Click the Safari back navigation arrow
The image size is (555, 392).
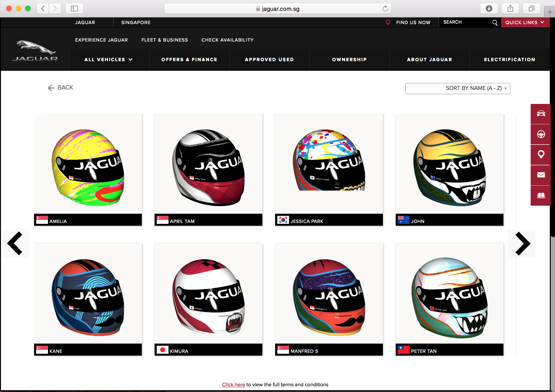click(x=43, y=9)
